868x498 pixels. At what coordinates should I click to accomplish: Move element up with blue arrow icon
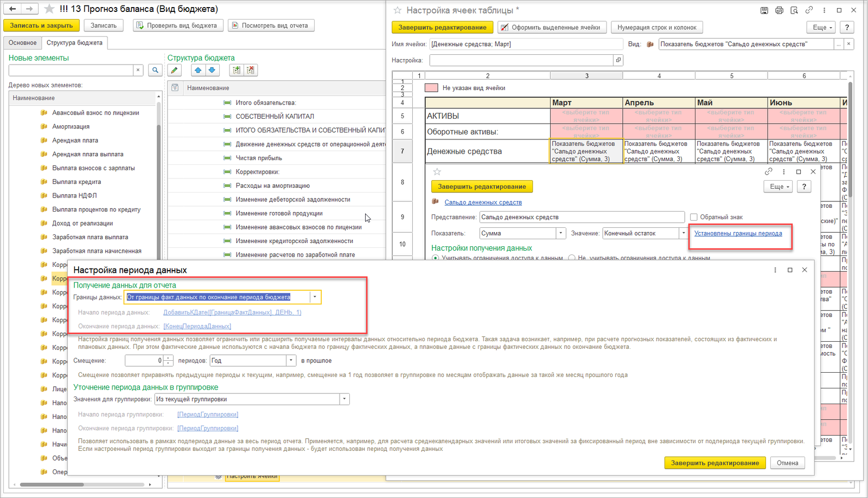(x=198, y=70)
